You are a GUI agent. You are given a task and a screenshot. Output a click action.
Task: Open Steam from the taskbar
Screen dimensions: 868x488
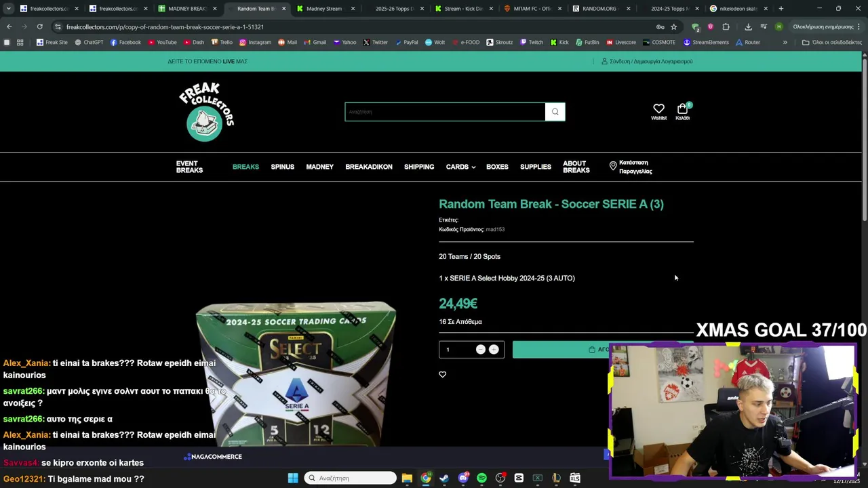[x=444, y=478]
